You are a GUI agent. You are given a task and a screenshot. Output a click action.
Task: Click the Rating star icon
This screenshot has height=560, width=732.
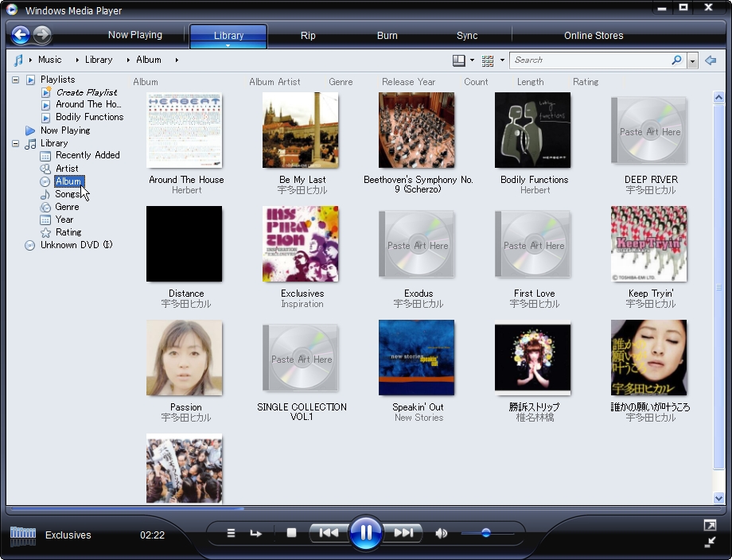tap(45, 232)
